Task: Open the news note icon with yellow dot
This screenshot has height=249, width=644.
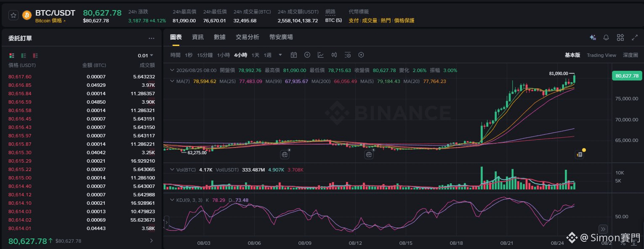Action: [580, 154]
